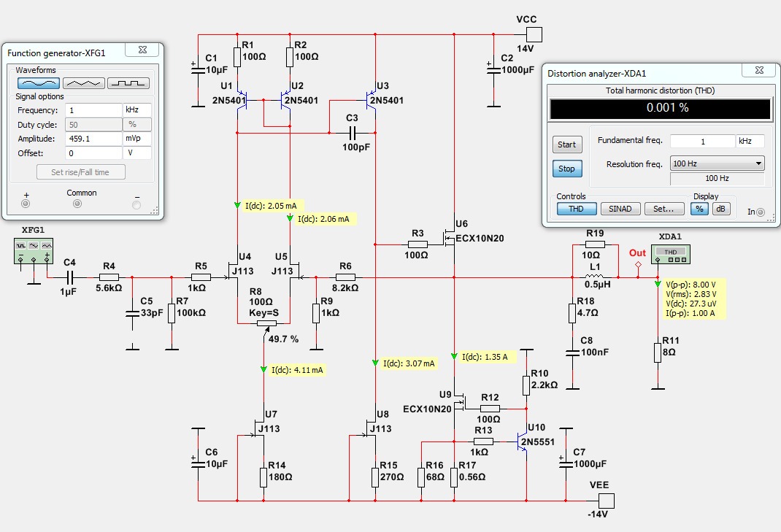781x532 pixels.
Task: Select the U2 2N5401 transistor
Action: click(x=286, y=100)
